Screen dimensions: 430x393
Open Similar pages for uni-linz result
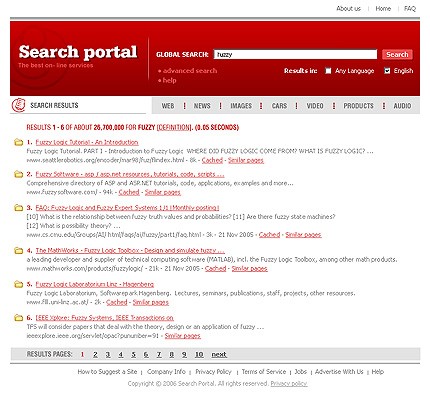[x=151, y=302]
